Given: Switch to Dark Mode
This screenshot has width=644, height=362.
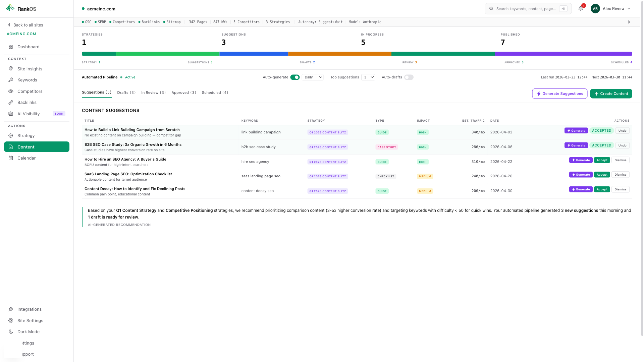Looking at the screenshot, I should click(28, 331).
